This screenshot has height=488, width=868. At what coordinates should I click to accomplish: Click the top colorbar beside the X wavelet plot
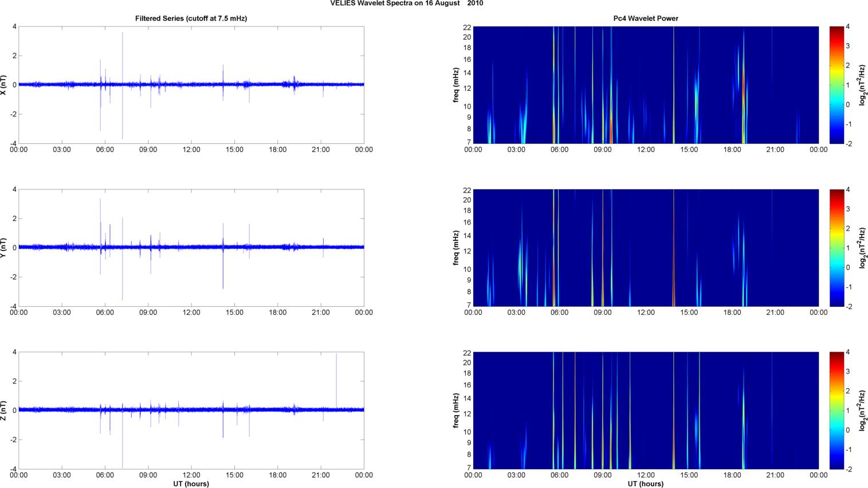pyautogui.click(x=836, y=85)
